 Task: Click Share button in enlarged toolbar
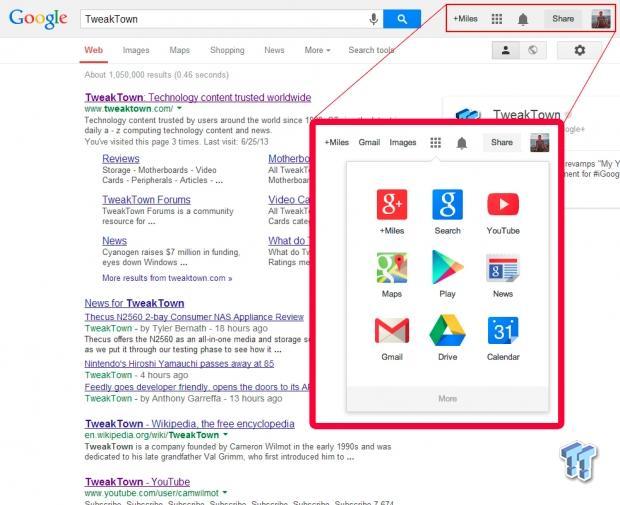(502, 142)
